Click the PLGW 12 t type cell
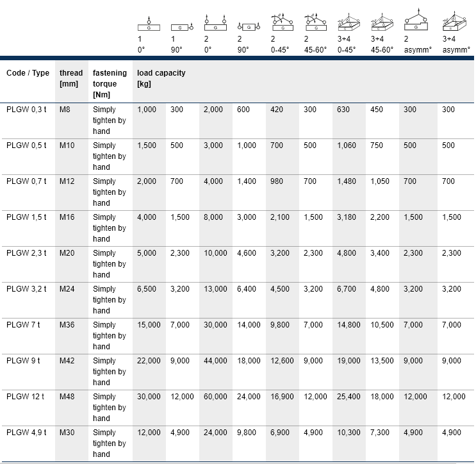Screen dimensions: 476x464 25,397
